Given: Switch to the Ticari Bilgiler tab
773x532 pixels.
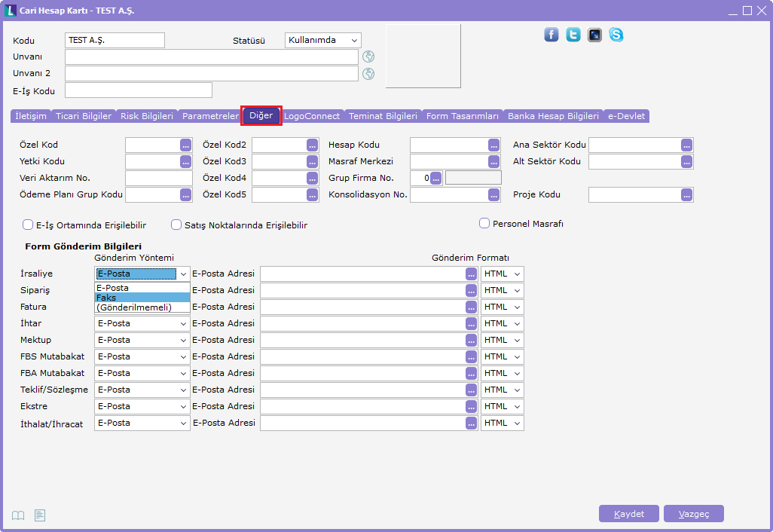Looking at the screenshot, I should (x=84, y=116).
